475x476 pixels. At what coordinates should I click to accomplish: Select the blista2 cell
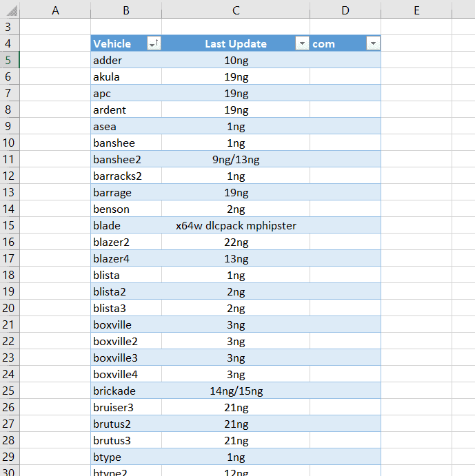click(126, 291)
